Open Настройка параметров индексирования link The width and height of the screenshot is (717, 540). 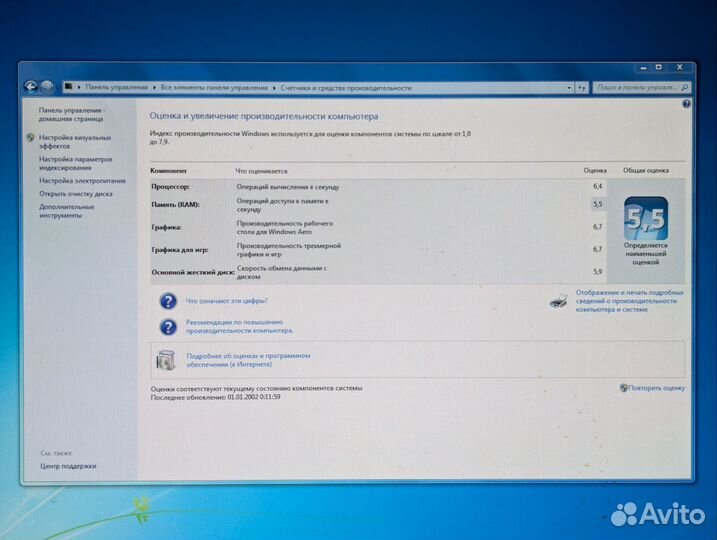75,163
